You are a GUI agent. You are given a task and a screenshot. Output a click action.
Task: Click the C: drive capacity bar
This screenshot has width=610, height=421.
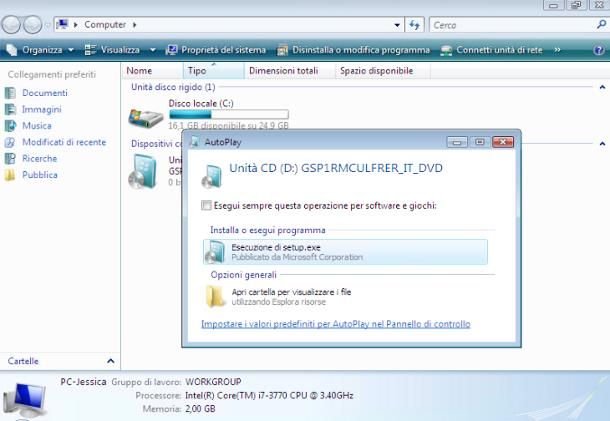pos(229,114)
